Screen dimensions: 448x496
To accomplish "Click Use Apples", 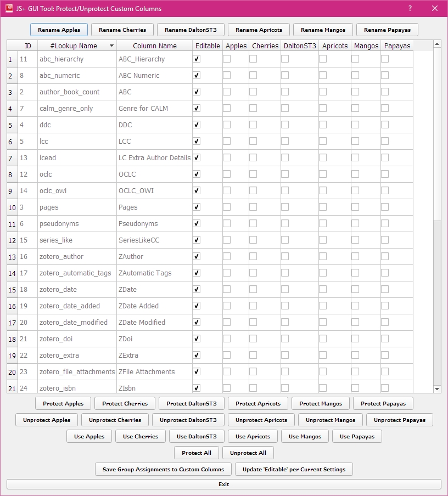I will tap(89, 436).
